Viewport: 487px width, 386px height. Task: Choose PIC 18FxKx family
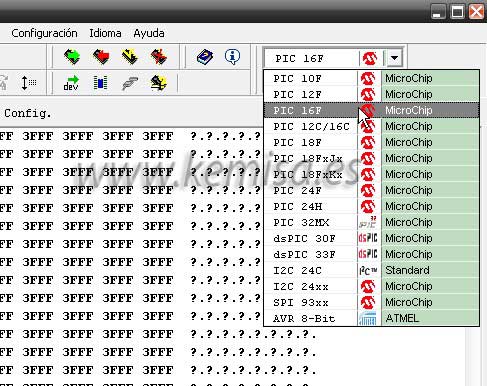[371, 174]
